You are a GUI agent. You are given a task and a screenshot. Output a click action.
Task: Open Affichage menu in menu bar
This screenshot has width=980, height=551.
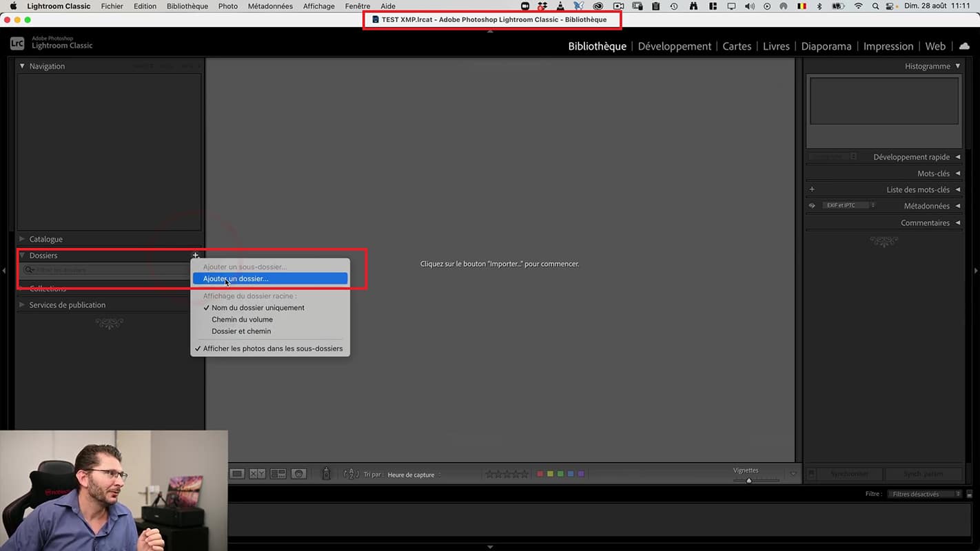(318, 6)
